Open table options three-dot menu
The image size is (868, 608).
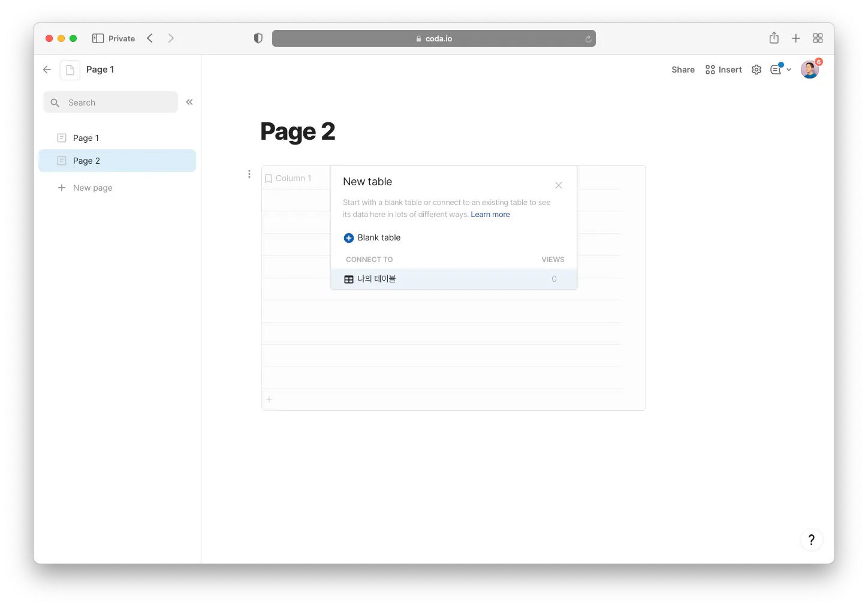click(249, 174)
